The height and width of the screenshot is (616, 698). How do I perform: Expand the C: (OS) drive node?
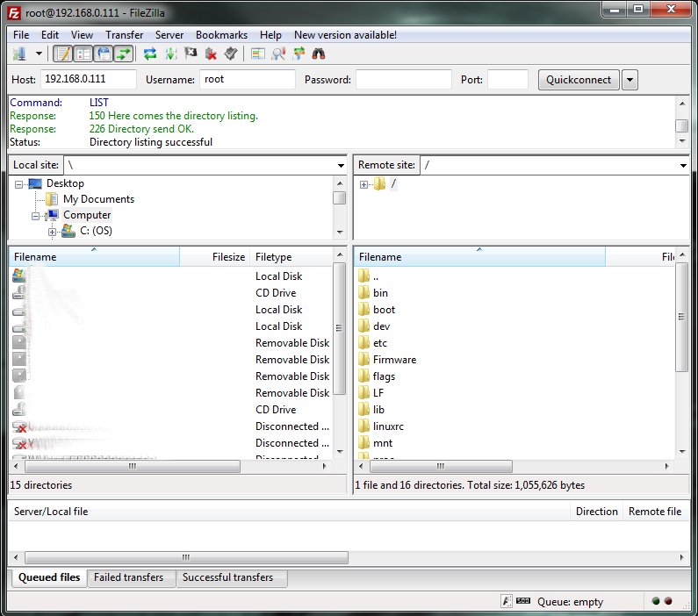click(x=53, y=232)
